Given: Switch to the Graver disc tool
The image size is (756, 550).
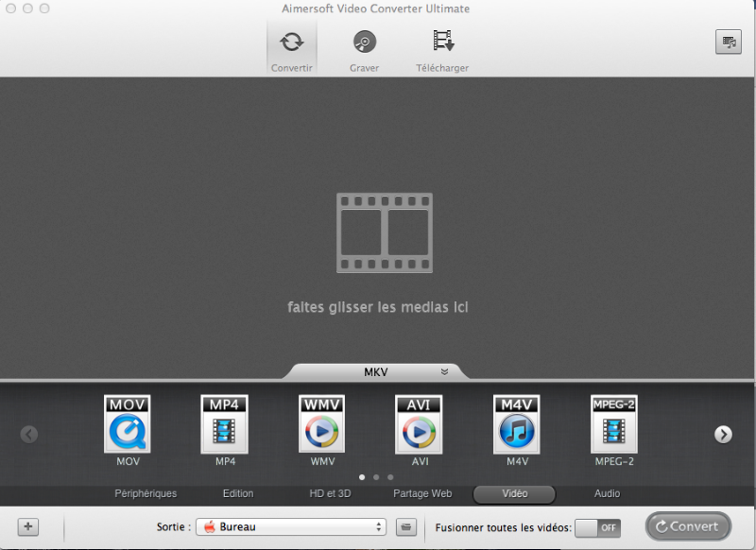Looking at the screenshot, I should point(365,50).
